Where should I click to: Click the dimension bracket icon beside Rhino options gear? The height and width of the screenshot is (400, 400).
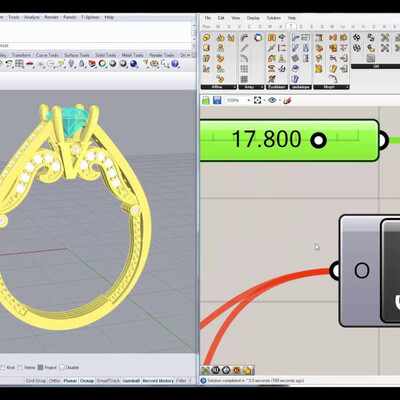coord(165,63)
